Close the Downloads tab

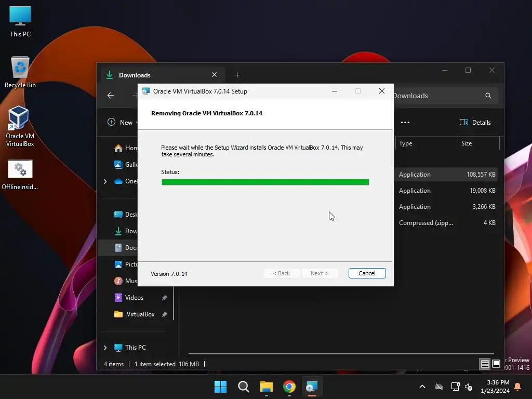click(215, 75)
